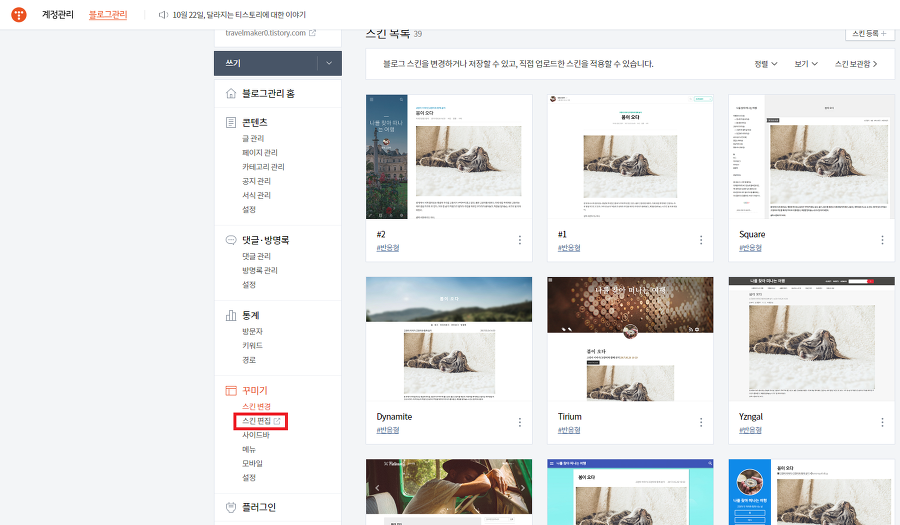Select the skin thumbnail with man in hat
Image resolution: width=900 pixels, height=525 pixels.
point(449,492)
